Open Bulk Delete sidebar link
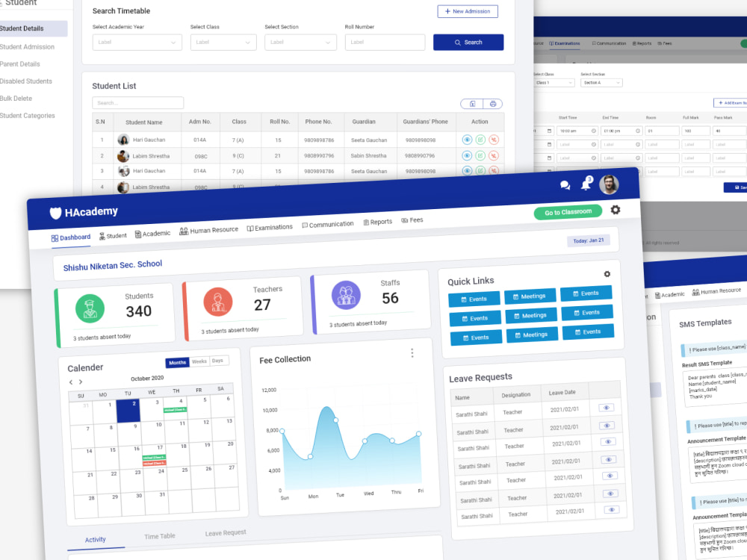 click(16, 98)
